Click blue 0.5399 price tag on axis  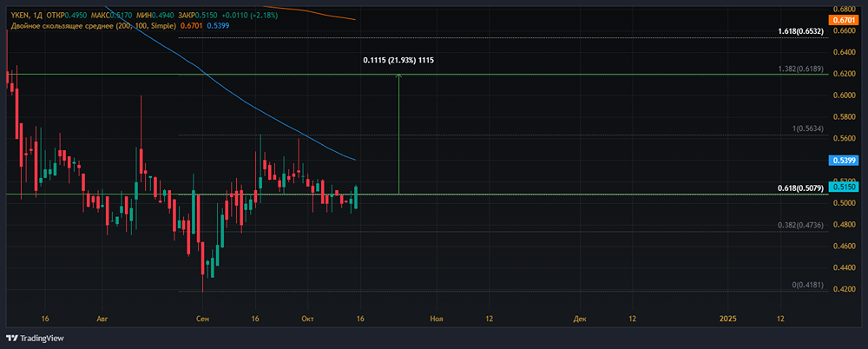tap(843, 161)
